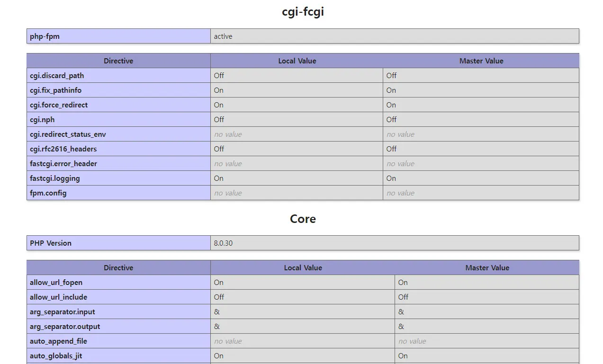Image resolution: width=603 pixels, height=364 pixels.
Task: Click the cgi.rfc2616_headers directive name
Action: point(63,149)
